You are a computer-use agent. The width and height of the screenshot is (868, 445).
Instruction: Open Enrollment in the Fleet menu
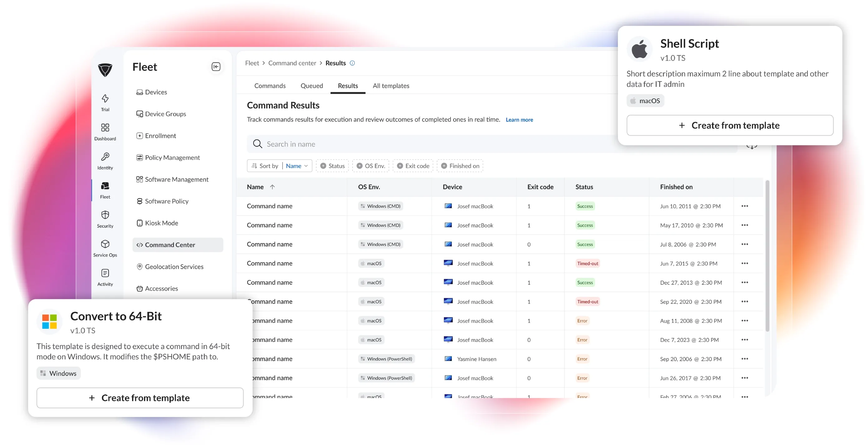(x=156, y=136)
